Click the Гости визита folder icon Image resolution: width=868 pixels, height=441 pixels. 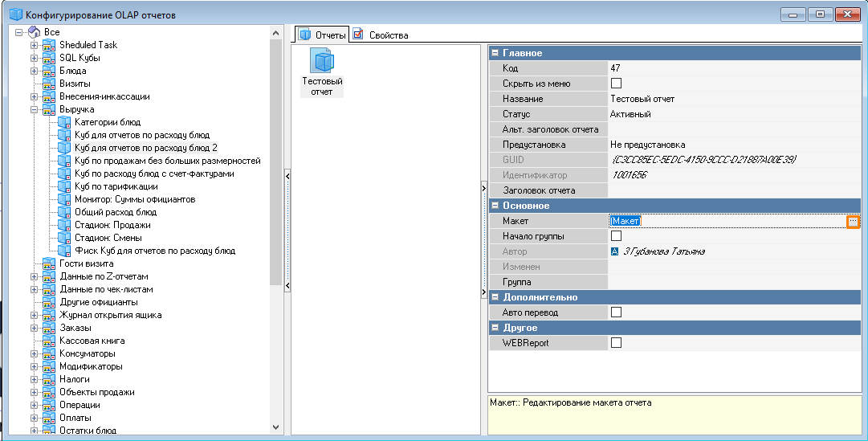click(49, 263)
